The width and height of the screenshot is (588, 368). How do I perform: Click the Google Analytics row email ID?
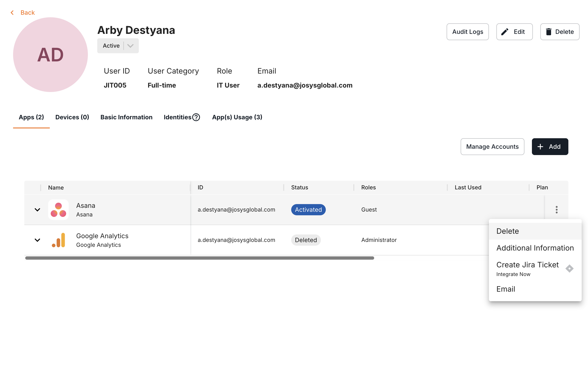[x=236, y=240]
